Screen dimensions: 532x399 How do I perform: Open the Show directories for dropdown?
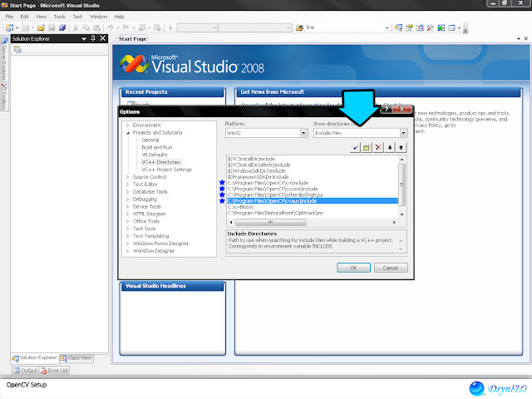point(403,133)
